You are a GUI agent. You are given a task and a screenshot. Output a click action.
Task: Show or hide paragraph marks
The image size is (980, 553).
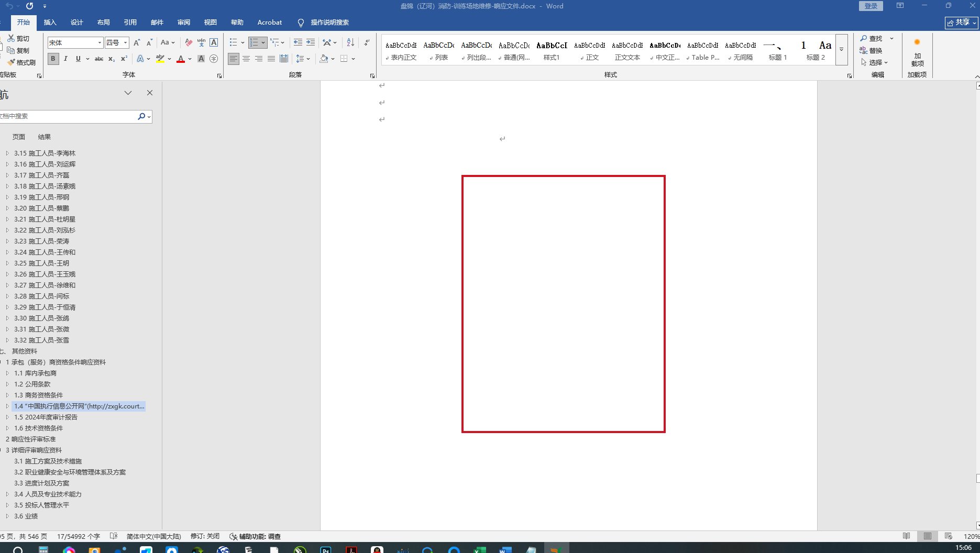coord(367,42)
